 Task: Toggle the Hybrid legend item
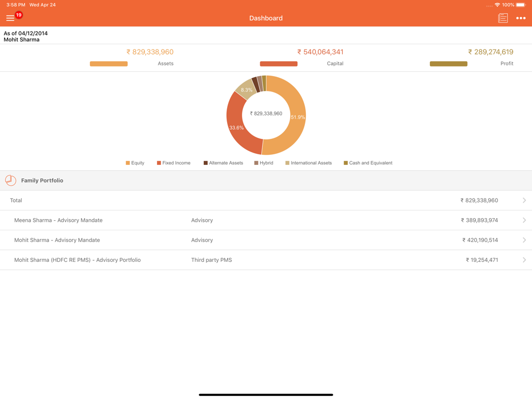click(263, 163)
